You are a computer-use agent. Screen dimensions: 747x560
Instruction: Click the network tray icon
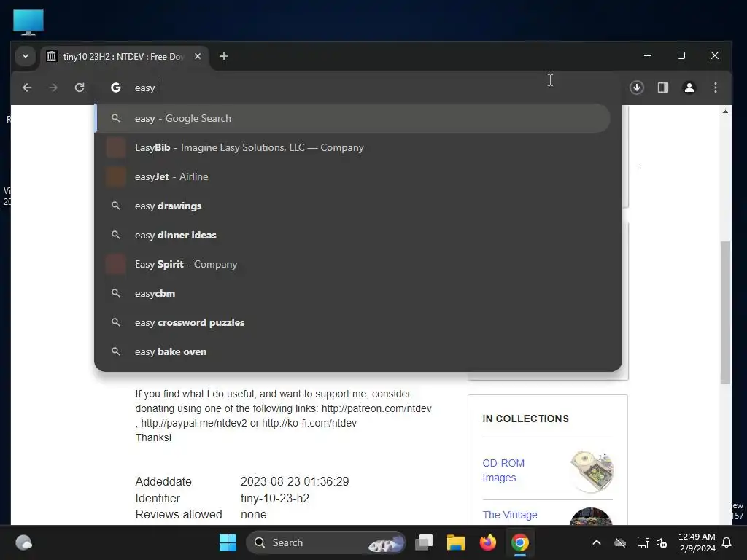(643, 542)
